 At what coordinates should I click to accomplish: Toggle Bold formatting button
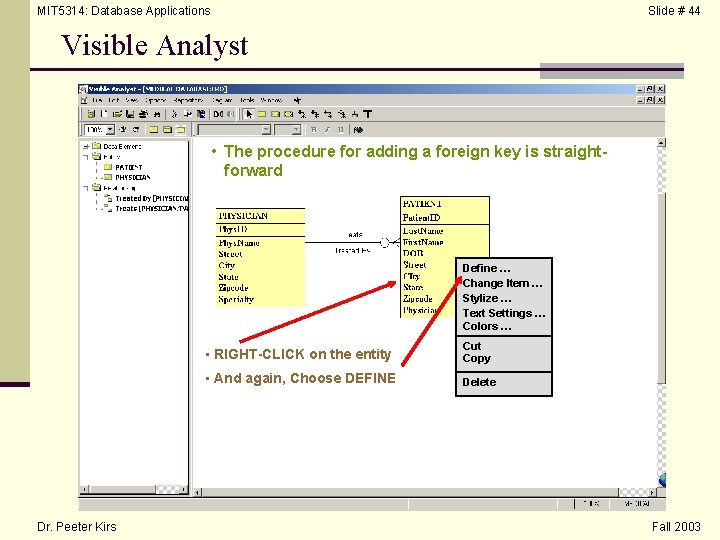[314, 129]
